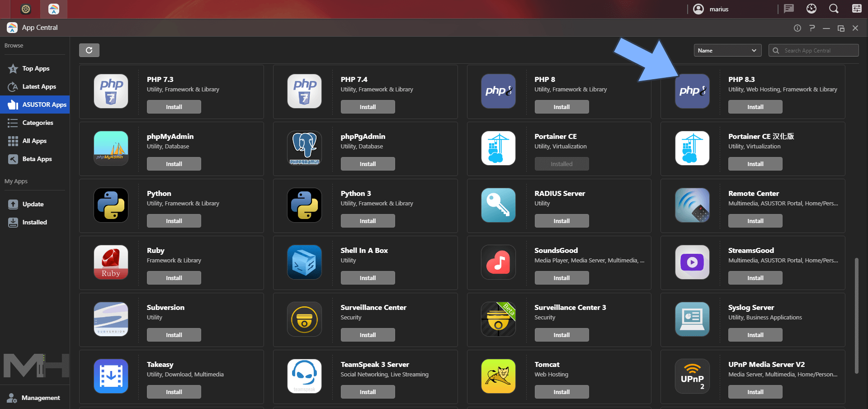The image size is (868, 409).
Task: Click the PHP 7.3 app icon
Action: pos(111,91)
